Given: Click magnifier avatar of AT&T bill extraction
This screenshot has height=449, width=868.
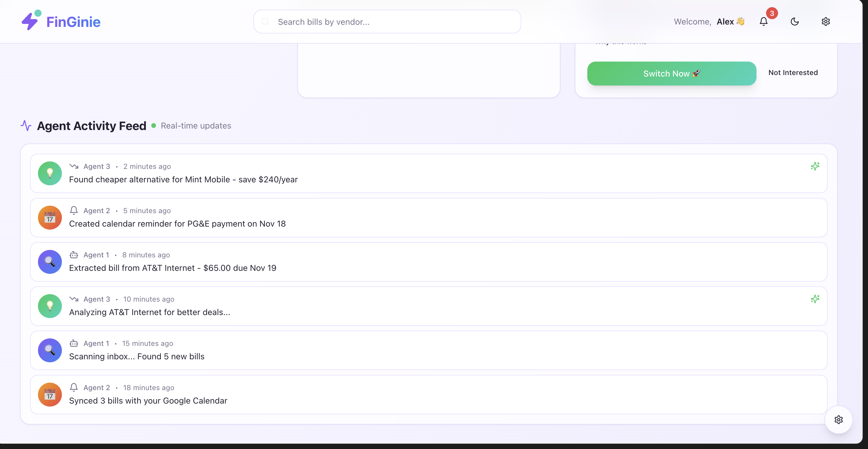Looking at the screenshot, I should [x=50, y=262].
